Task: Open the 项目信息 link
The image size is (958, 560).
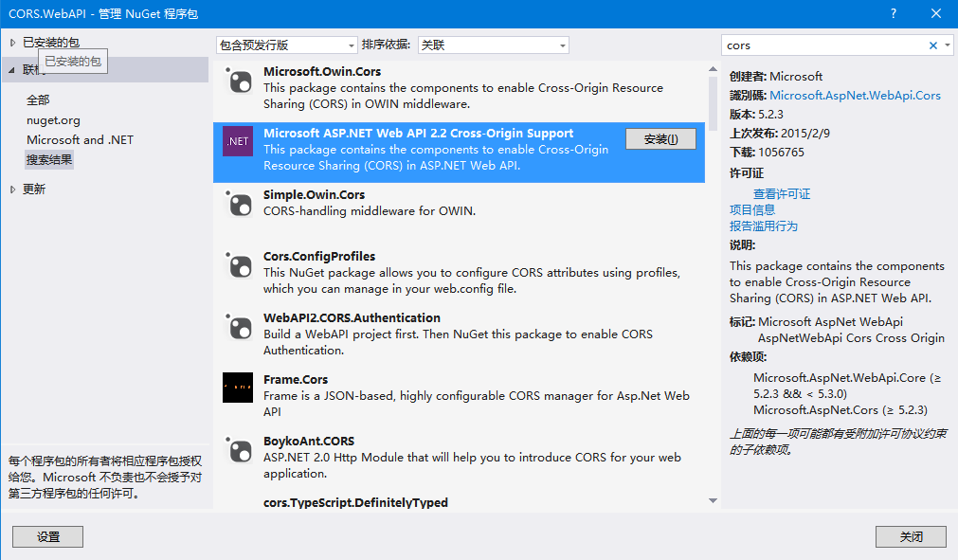Action: click(x=752, y=210)
